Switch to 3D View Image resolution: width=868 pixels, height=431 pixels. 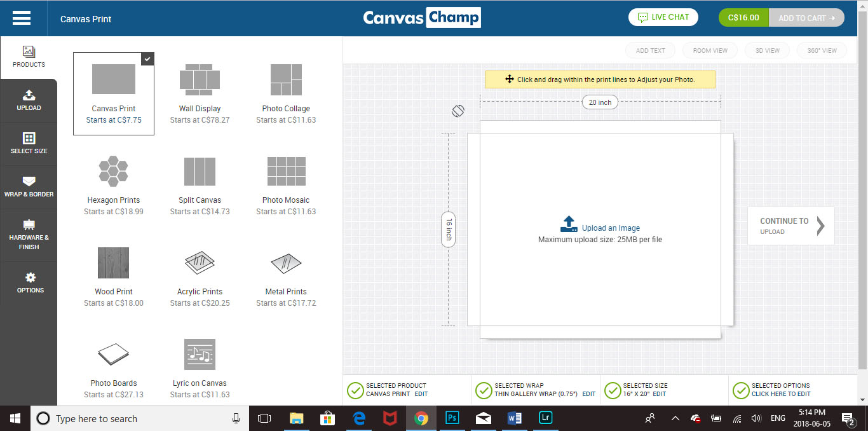[767, 50]
